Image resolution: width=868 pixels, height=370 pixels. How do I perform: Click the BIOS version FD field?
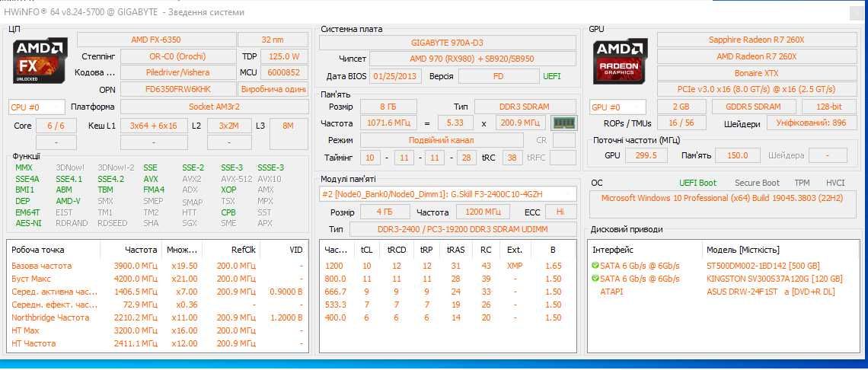coord(498,76)
